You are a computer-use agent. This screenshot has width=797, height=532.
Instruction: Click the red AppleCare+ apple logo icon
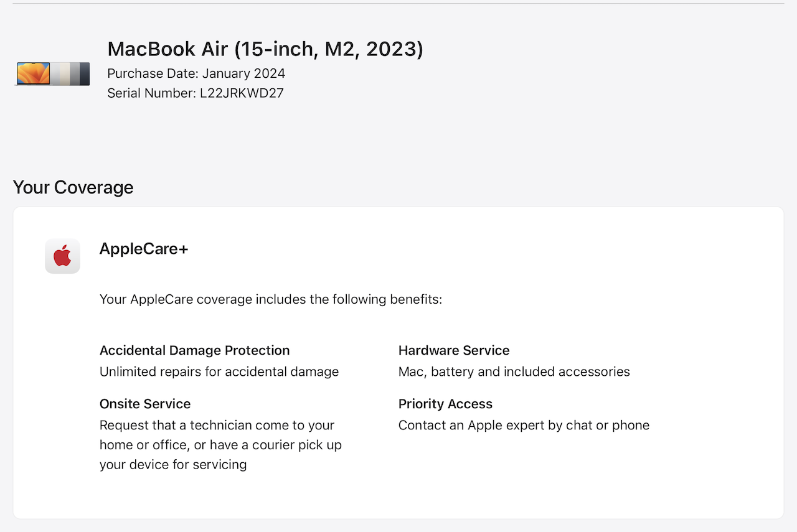coord(62,256)
